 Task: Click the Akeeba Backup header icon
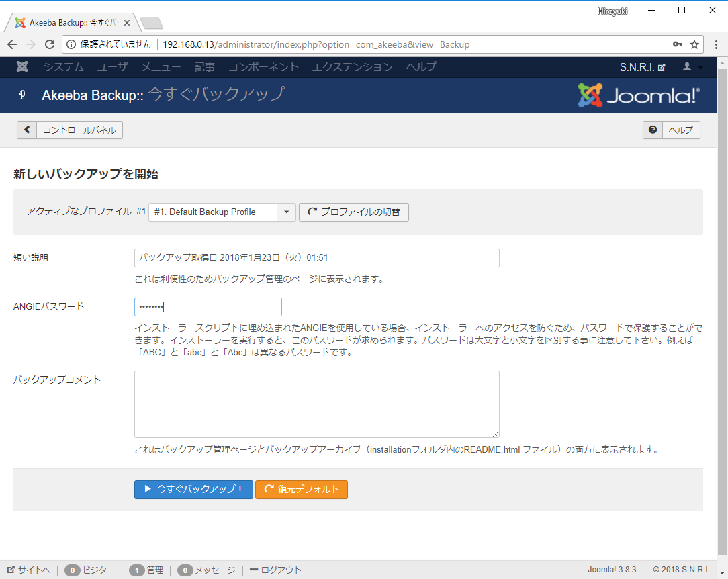coord(21,95)
